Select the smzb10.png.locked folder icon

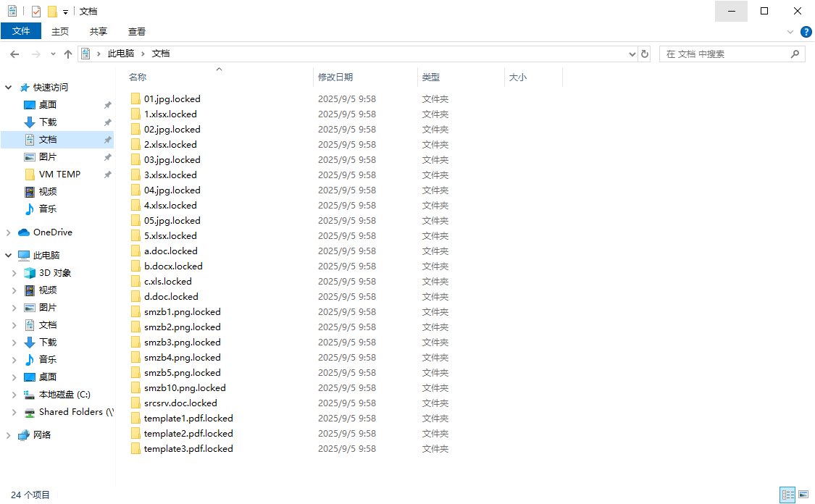(x=135, y=388)
